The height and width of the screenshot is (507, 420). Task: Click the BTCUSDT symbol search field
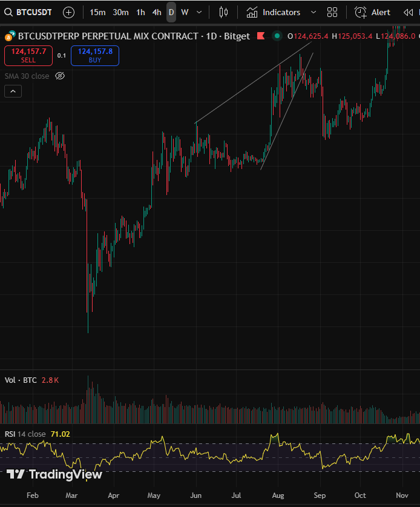[x=29, y=12]
